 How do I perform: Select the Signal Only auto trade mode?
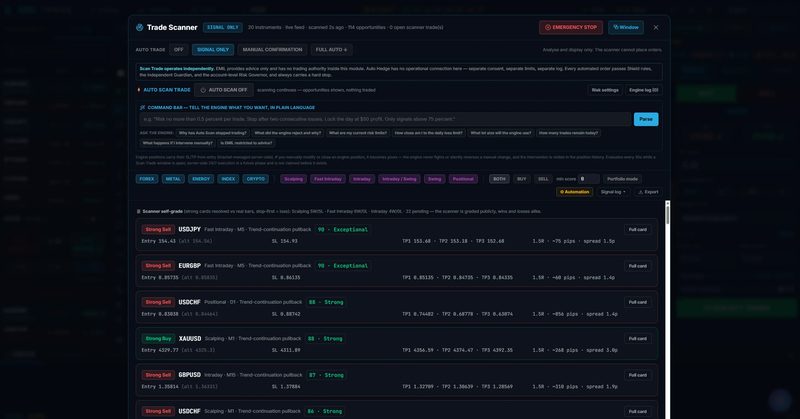[213, 50]
